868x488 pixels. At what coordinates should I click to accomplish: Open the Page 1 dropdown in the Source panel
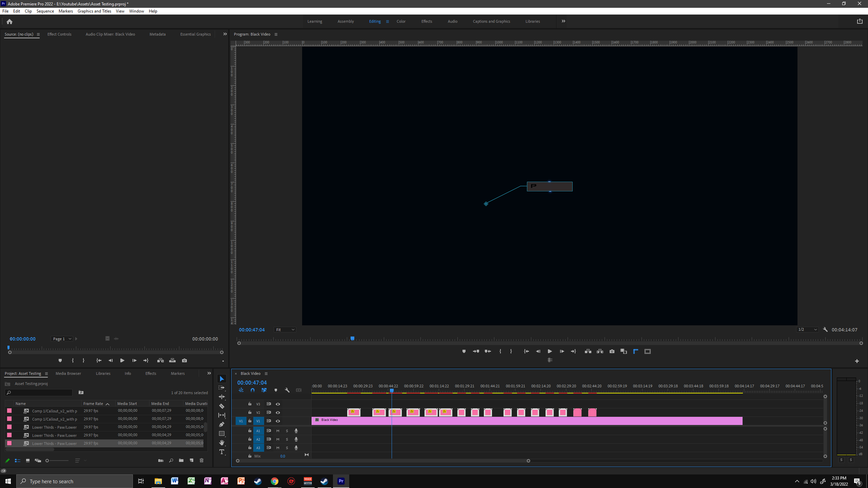coord(61,339)
